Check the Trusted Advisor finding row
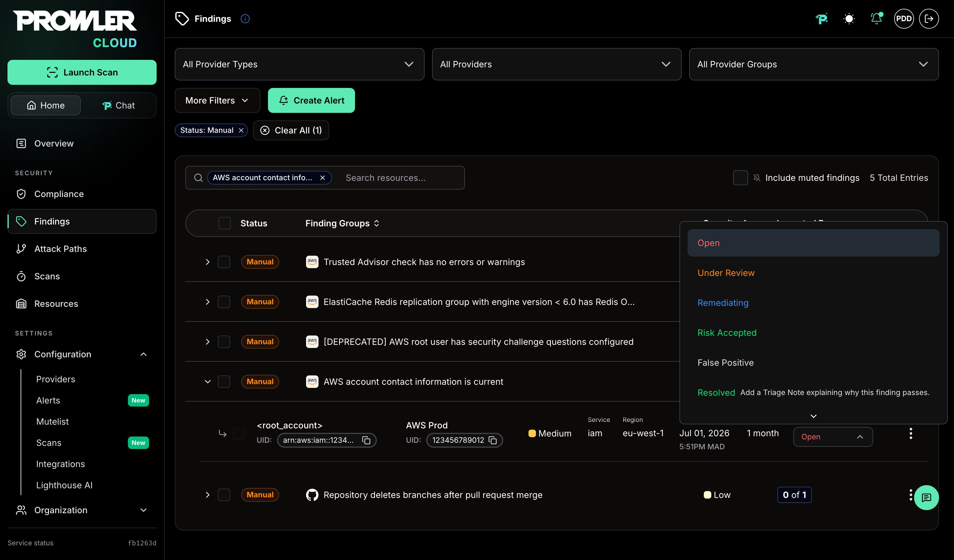The width and height of the screenshot is (954, 560). point(224,262)
